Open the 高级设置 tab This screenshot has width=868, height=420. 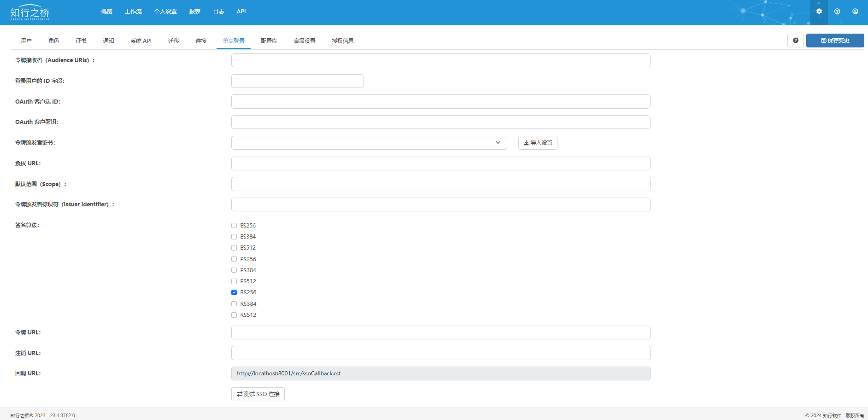pyautogui.click(x=305, y=41)
